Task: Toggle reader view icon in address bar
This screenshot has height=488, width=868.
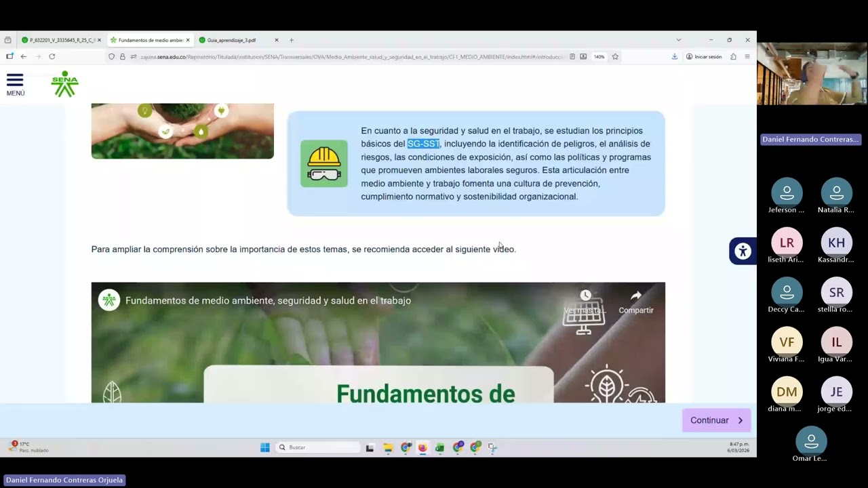Action: point(572,57)
